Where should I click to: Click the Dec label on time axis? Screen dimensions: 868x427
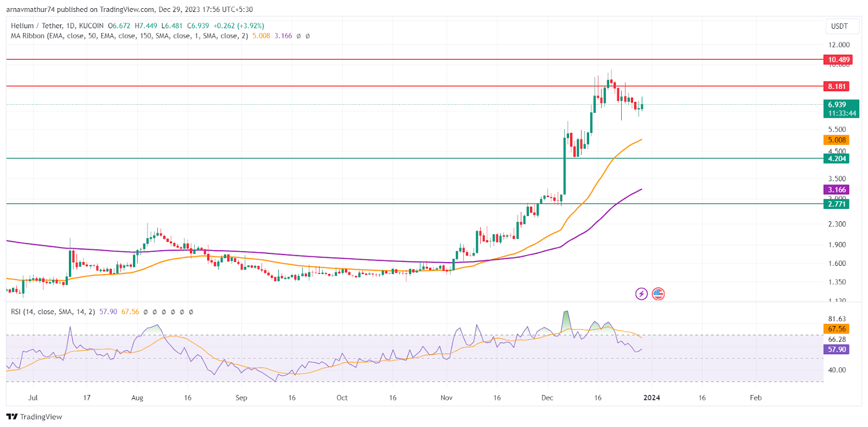click(x=547, y=398)
